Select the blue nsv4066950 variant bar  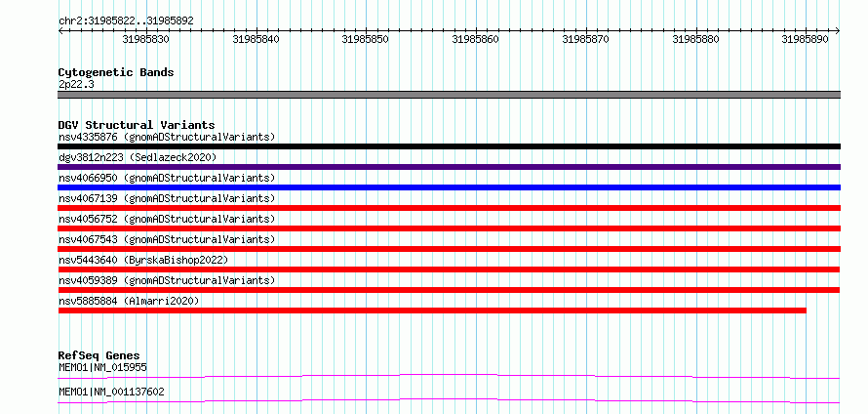click(x=449, y=187)
